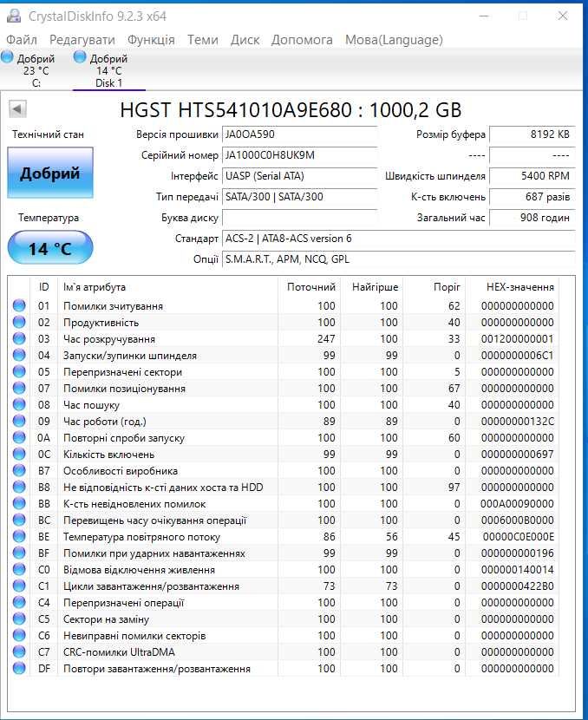The image size is (588, 720).
Task: Click the Поріг column header
Action: 434,287
